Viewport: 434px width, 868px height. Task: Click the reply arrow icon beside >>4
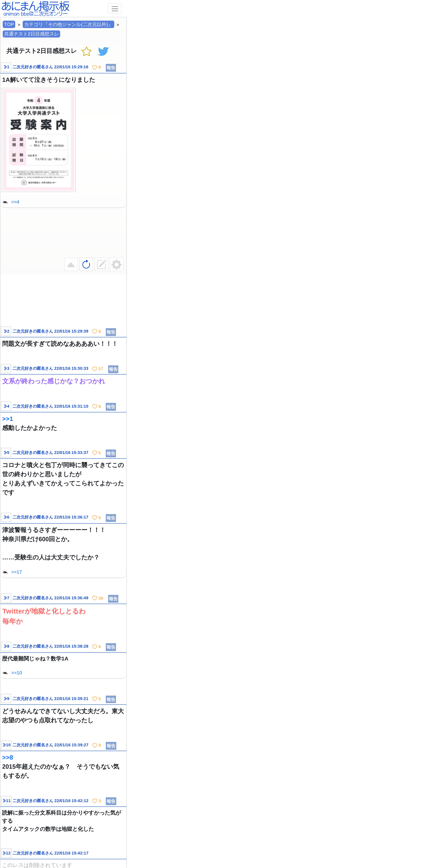5,202
